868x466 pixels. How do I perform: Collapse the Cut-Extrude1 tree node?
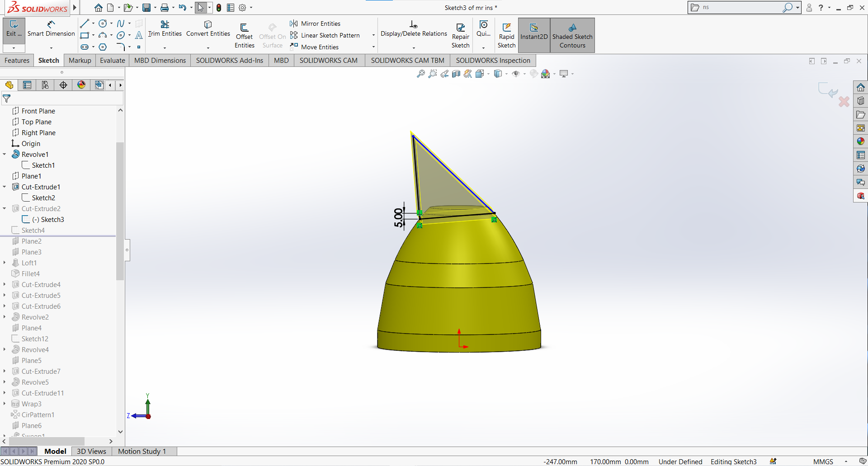coord(4,187)
